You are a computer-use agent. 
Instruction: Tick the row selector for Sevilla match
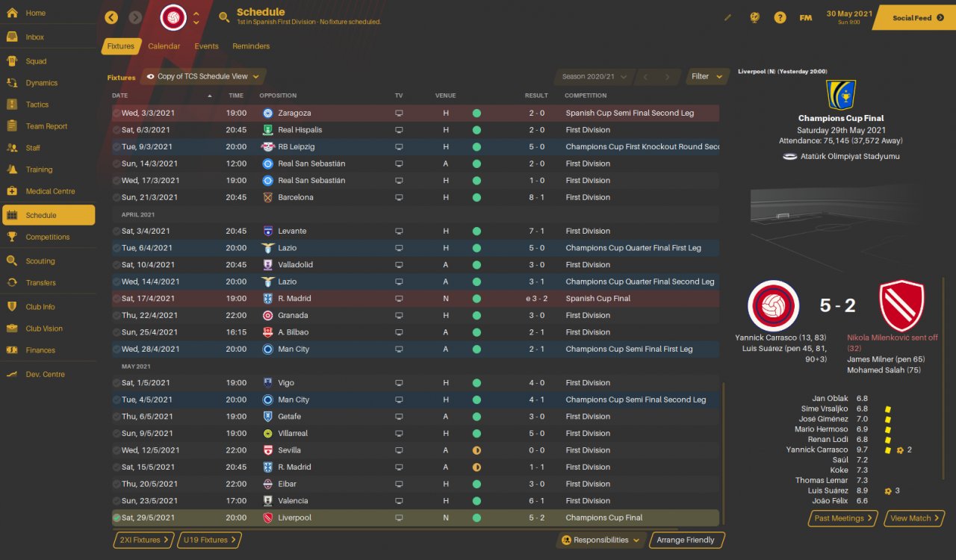coord(117,450)
